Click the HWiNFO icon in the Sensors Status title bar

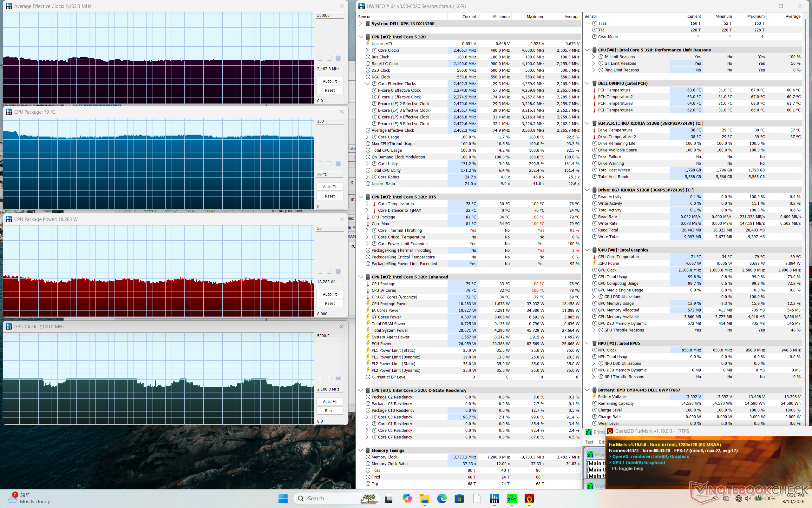tap(362, 6)
